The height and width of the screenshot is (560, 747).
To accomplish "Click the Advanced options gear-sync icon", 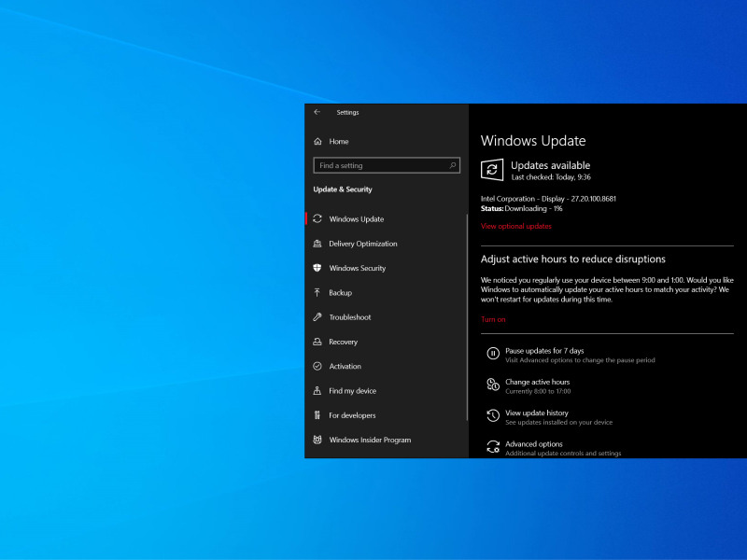I will 493,447.
